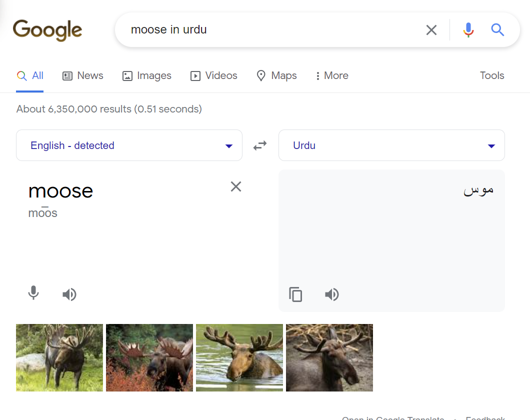Use microphone for translation input
This screenshot has height=420, width=530.
(33, 292)
